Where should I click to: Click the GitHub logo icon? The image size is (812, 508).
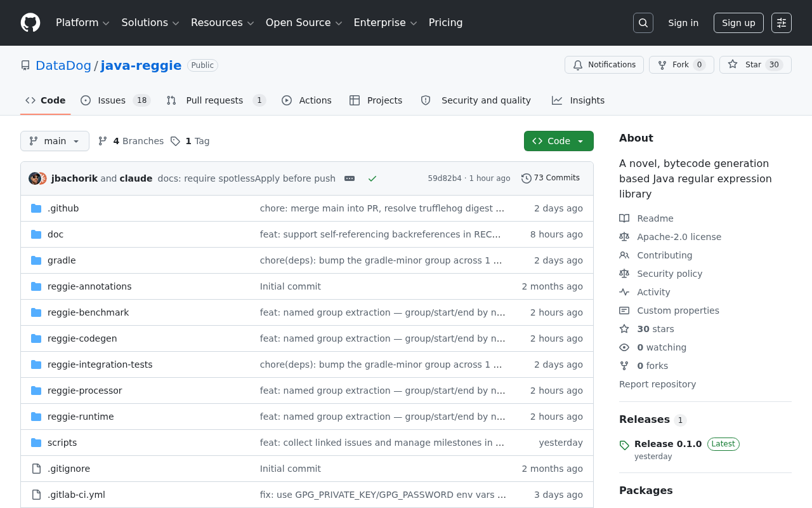[x=30, y=23]
